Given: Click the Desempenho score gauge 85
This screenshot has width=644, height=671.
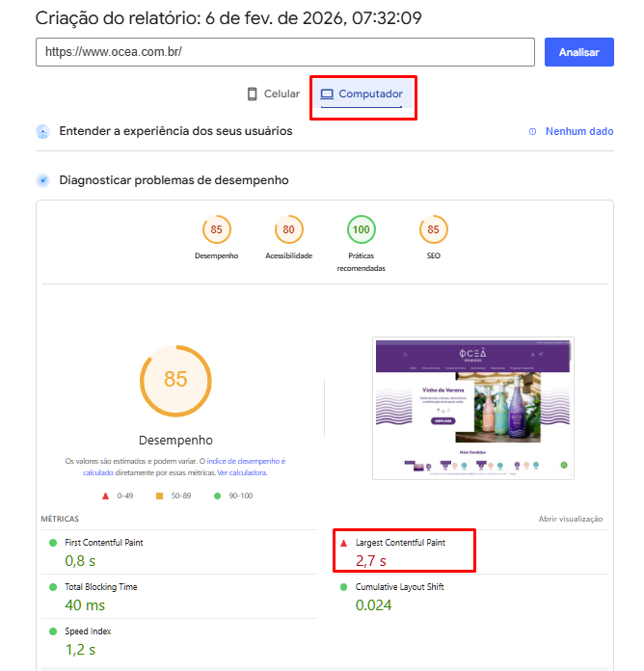Looking at the screenshot, I should click(216, 230).
